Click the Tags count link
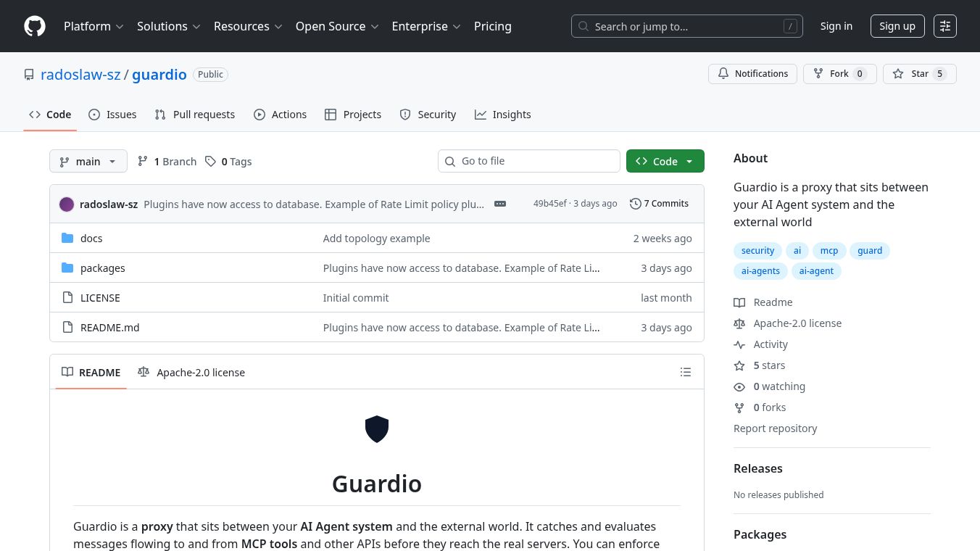 pos(228,162)
